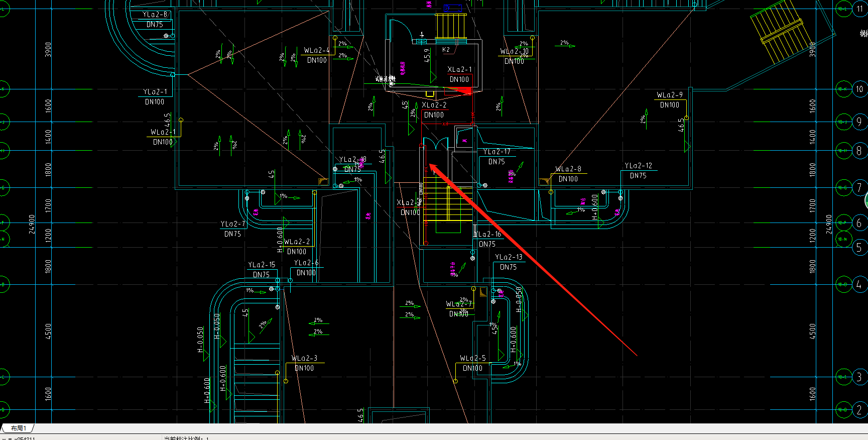Select the WLa2-5 pipe label
This screenshot has height=440, width=868.
473,358
